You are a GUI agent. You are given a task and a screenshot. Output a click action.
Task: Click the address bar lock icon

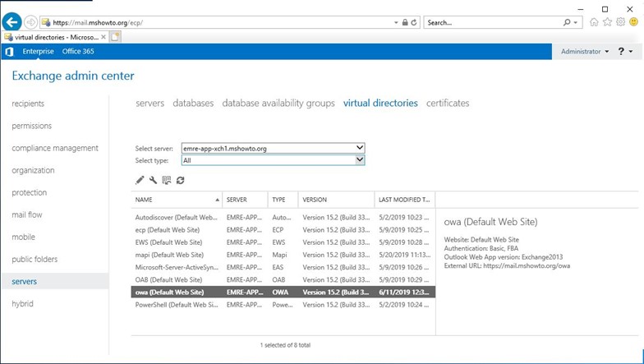click(405, 22)
